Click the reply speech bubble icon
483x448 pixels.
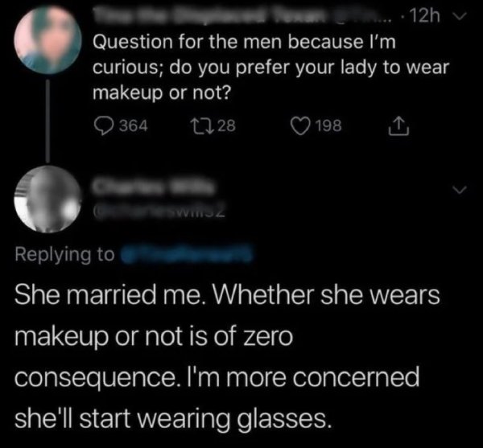[104, 125]
